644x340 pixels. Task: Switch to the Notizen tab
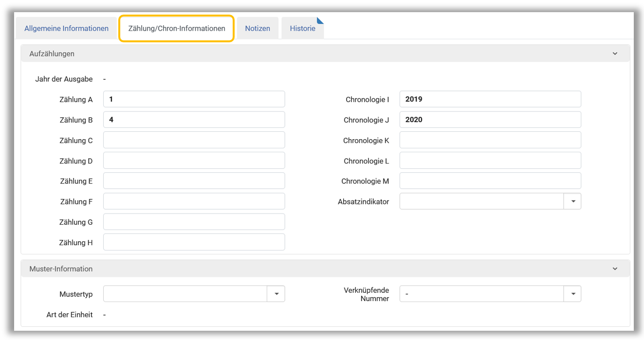(x=258, y=28)
